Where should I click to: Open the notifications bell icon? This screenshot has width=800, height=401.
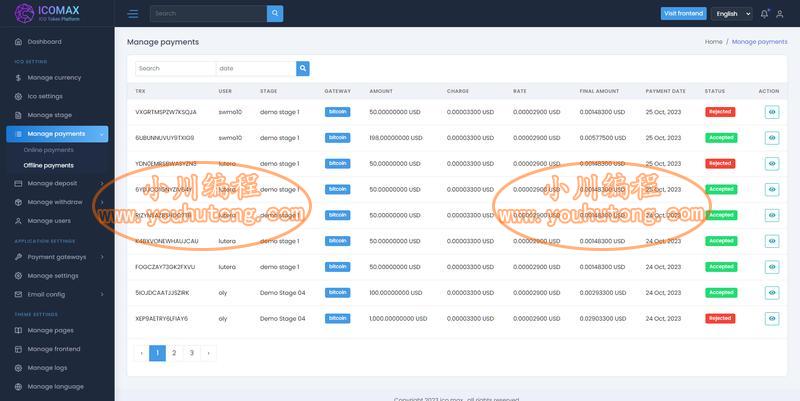(764, 14)
